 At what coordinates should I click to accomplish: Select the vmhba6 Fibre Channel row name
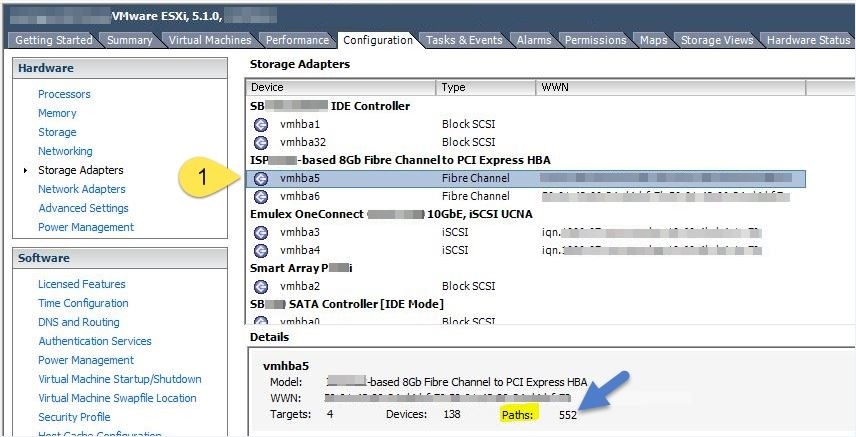(x=300, y=196)
